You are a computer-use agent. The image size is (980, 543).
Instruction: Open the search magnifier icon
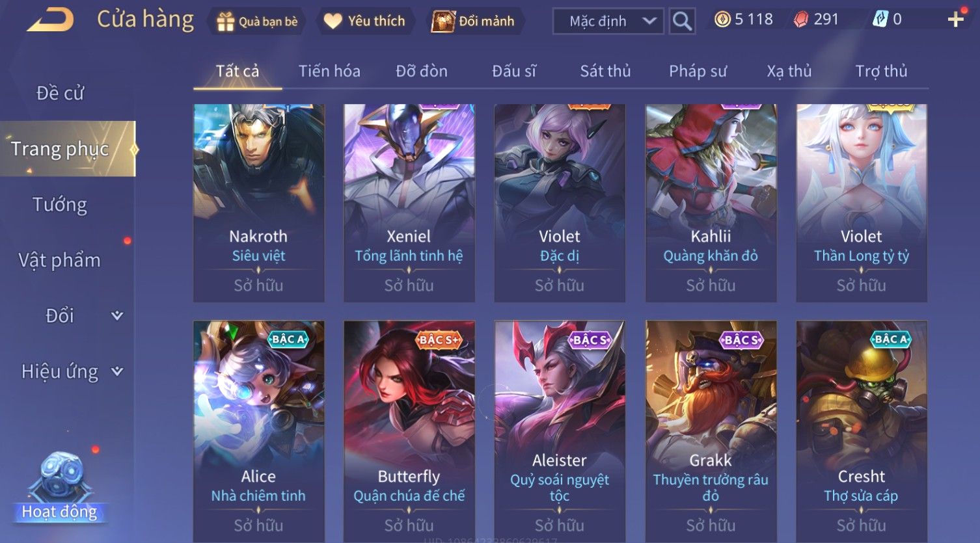tap(682, 21)
